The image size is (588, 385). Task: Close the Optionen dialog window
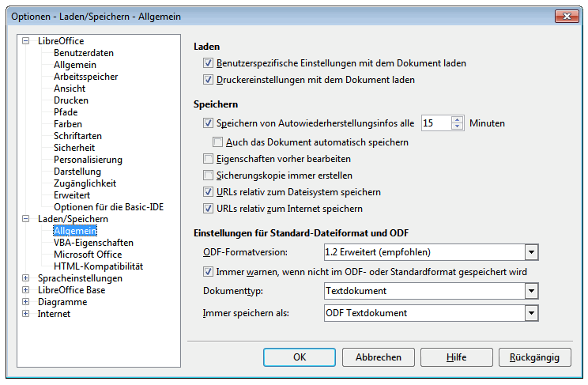point(567,16)
